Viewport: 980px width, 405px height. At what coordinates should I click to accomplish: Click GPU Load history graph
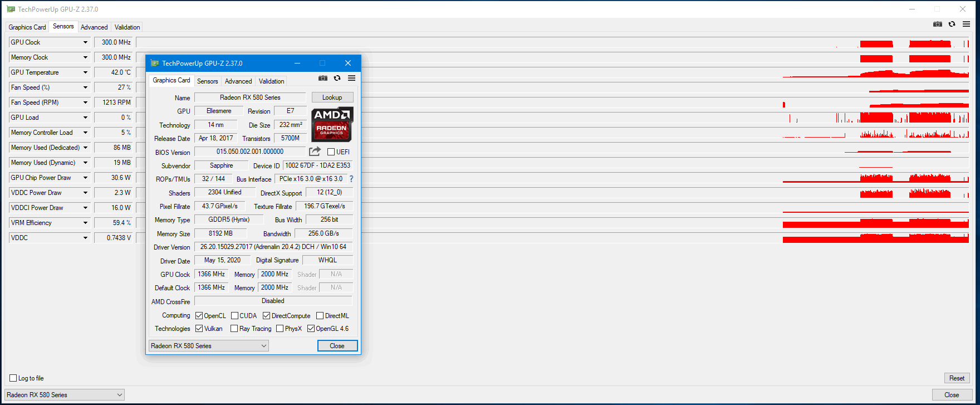[x=553, y=118]
